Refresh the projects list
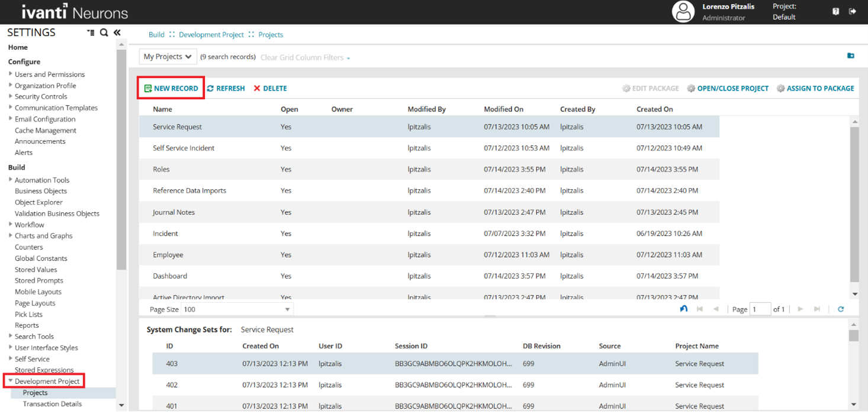 [x=226, y=88]
